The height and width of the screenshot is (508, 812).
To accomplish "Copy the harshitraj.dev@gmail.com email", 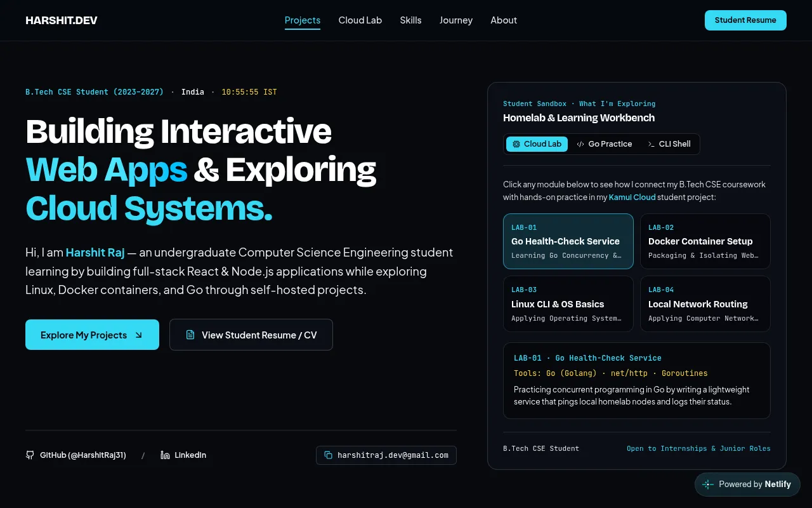I will click(x=386, y=455).
